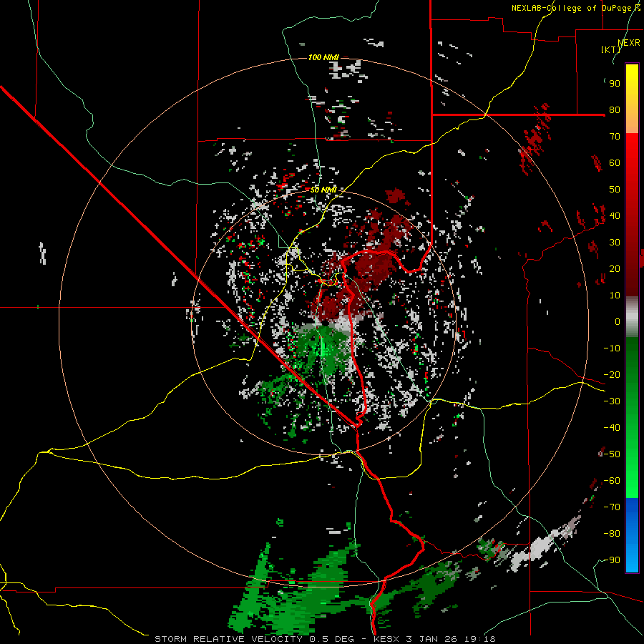
Task: Click the [KT] units label above scale
Action: (610, 49)
